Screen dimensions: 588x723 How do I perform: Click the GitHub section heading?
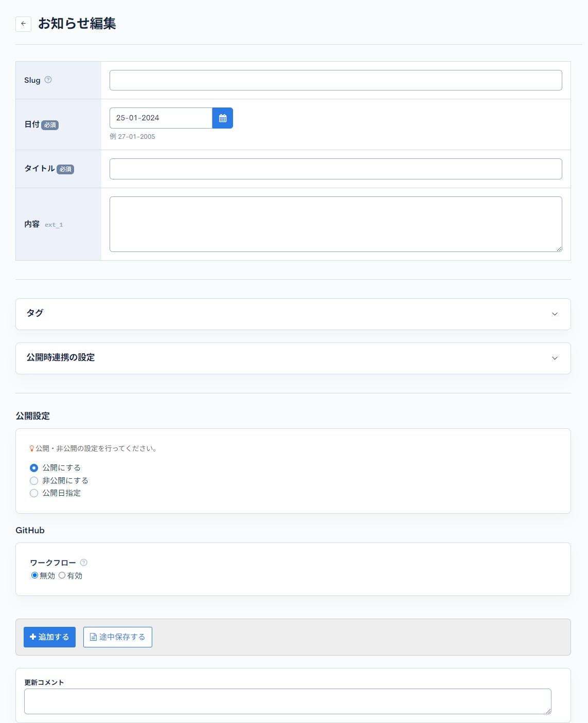[x=30, y=530]
